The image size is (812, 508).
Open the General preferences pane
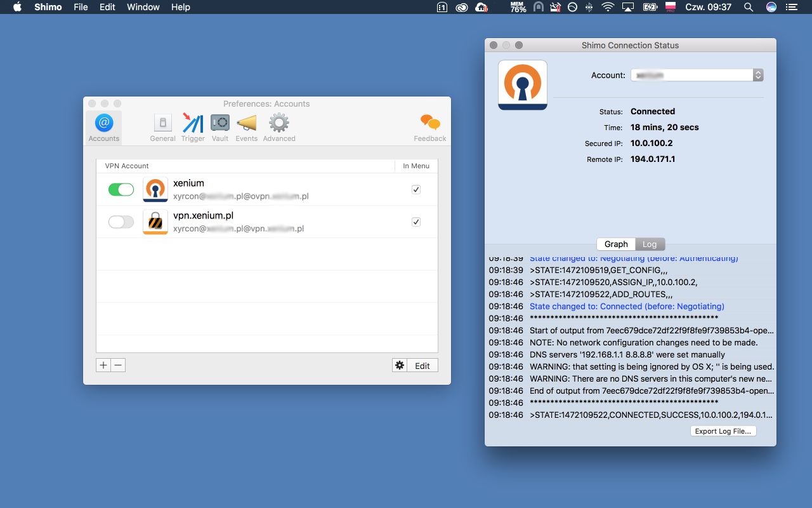coord(163,128)
